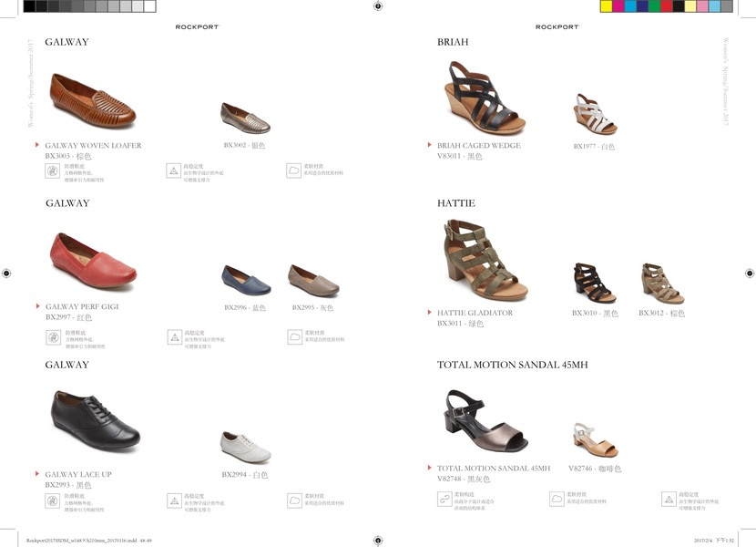Click the GALWAY WOVEN LOAFER product name
756x547 pixels.
coord(93,145)
